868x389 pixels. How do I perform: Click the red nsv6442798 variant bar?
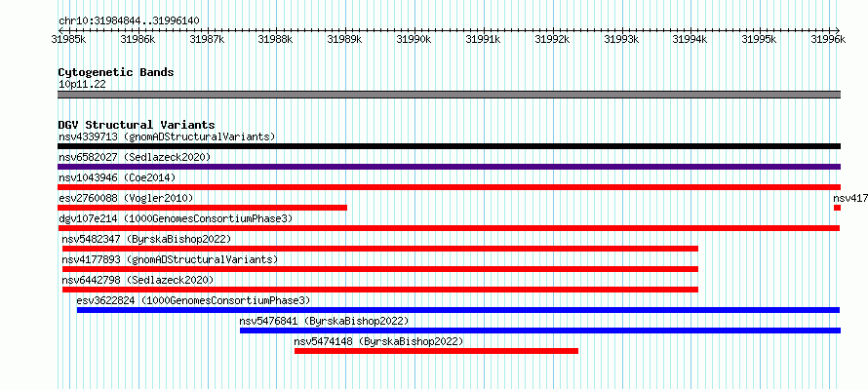click(379, 290)
